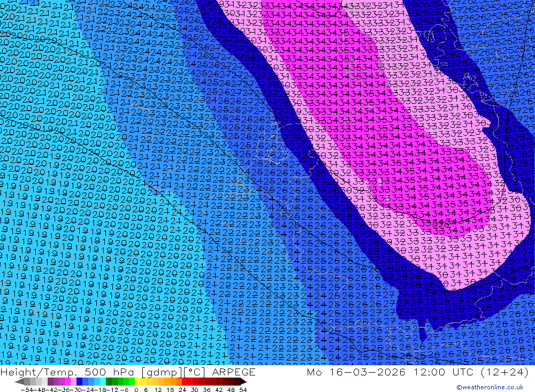Click the '0' legend scale label
This screenshot has height=392, width=535.
tap(136, 390)
